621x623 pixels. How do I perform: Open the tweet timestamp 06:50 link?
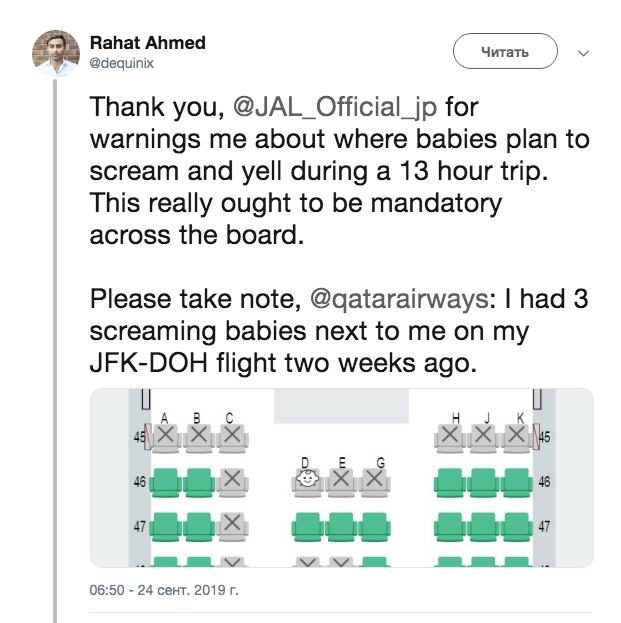pos(164,590)
